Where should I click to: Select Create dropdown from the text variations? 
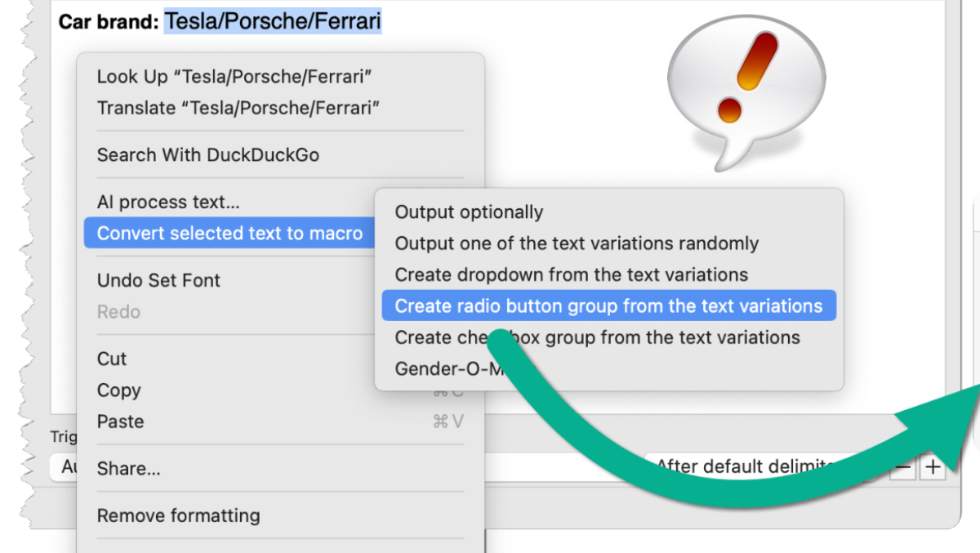(571, 274)
